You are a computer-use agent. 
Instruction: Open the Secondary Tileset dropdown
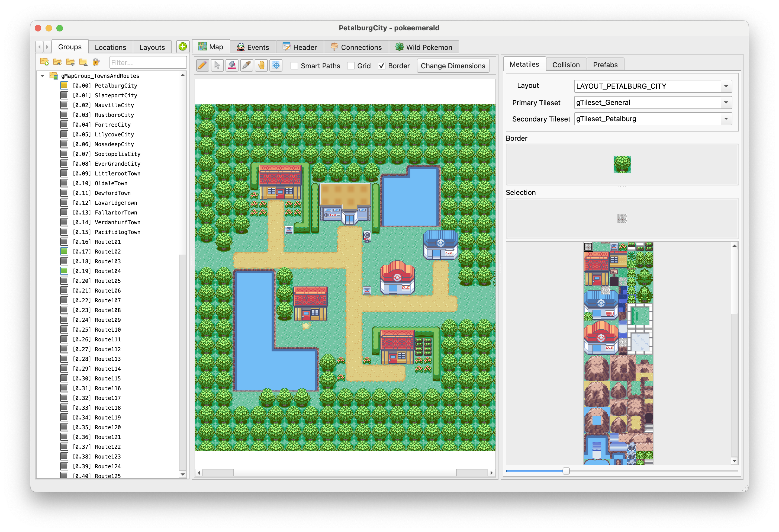click(726, 119)
